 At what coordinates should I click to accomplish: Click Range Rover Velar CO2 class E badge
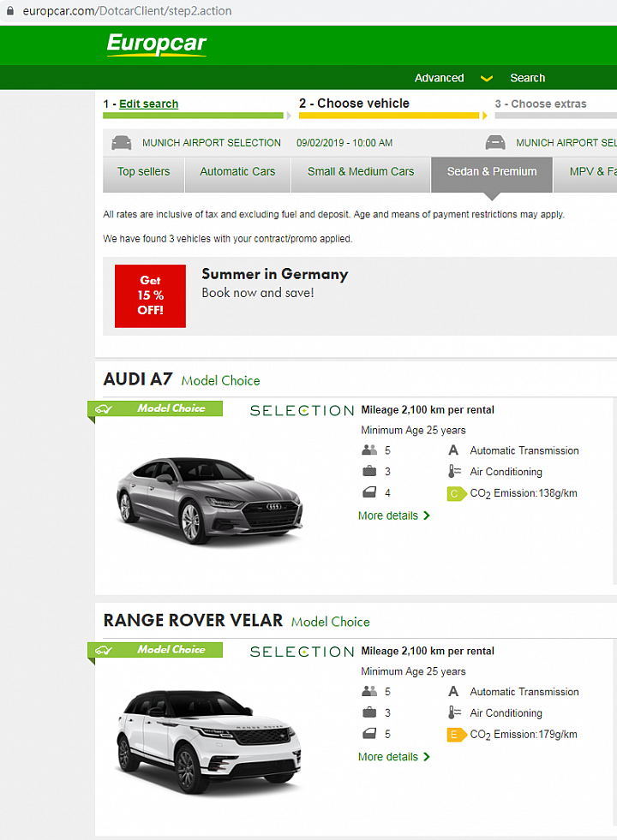456,735
